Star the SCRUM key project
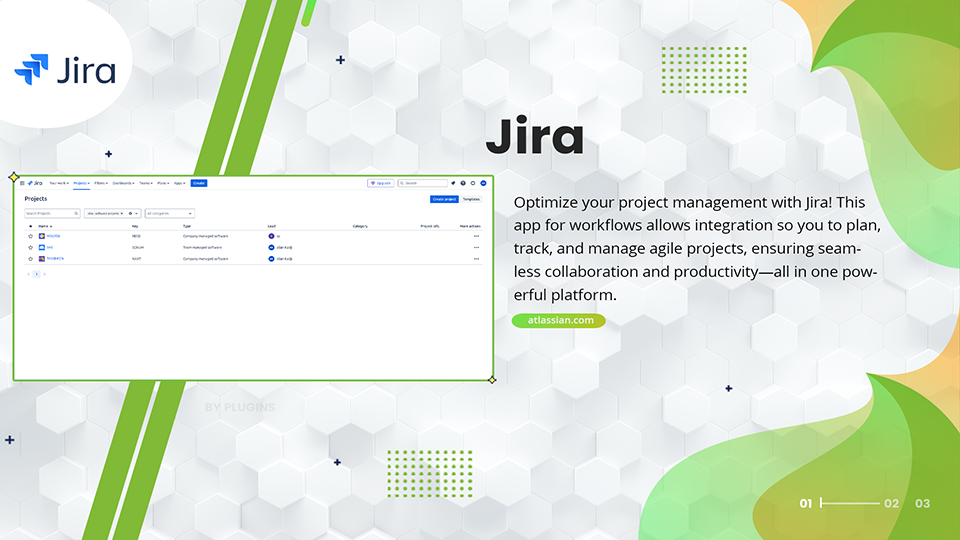The image size is (960, 540). [x=31, y=247]
